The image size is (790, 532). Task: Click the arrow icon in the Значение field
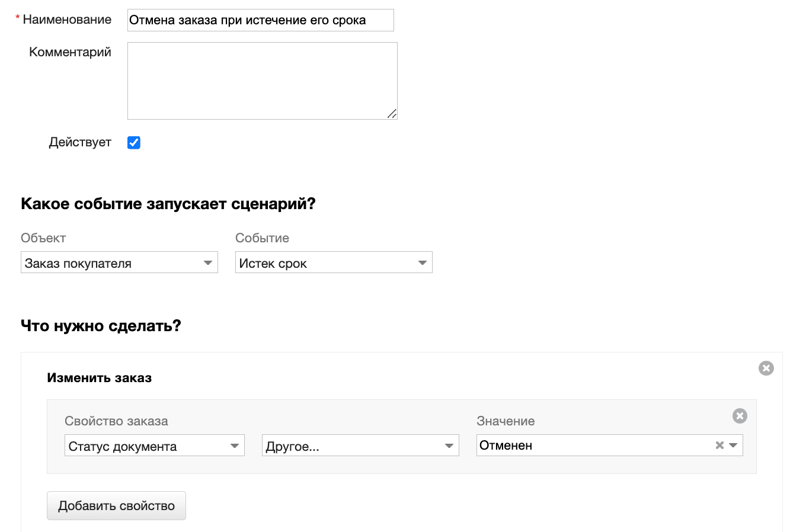pos(733,445)
